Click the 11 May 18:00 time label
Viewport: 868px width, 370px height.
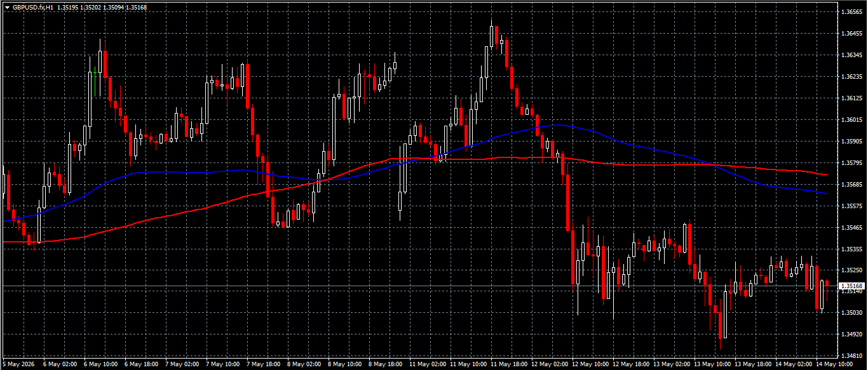pyautogui.click(x=510, y=365)
